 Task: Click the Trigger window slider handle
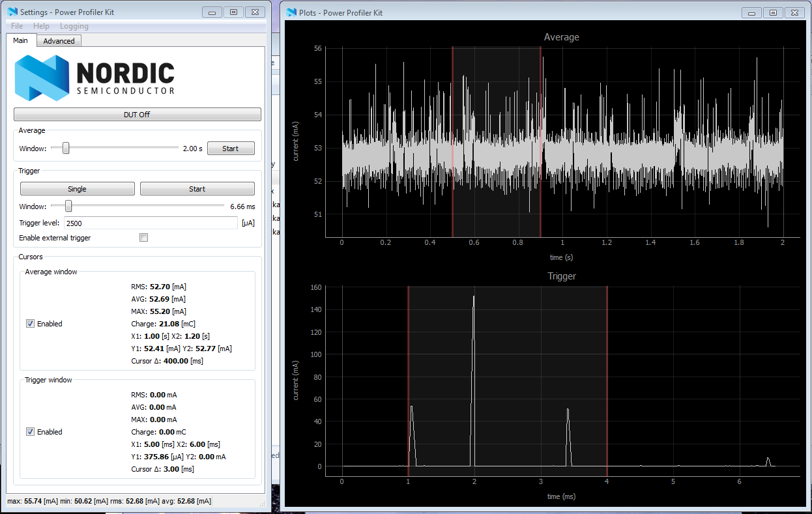[x=68, y=207]
